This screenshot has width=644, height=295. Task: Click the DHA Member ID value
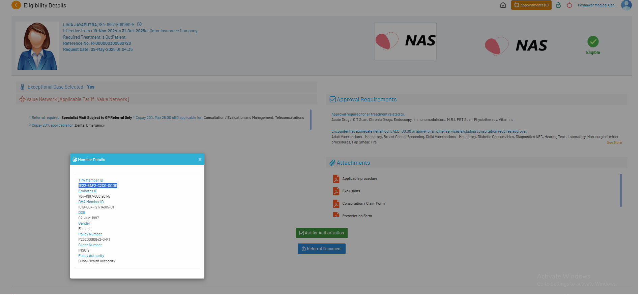96,207
